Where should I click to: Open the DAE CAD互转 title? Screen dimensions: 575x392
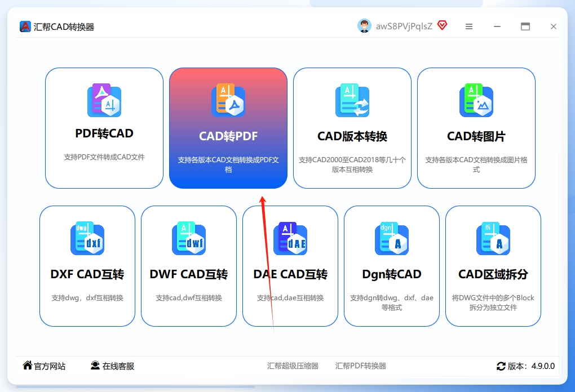tap(290, 274)
